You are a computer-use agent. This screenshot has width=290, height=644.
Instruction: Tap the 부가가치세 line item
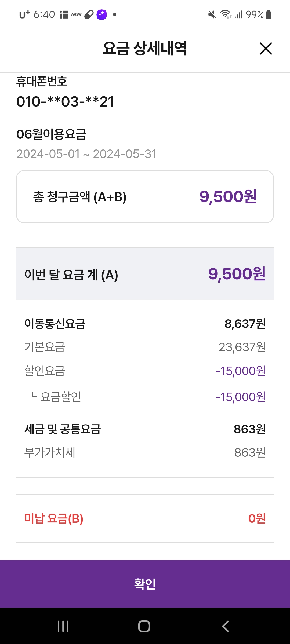coord(50,452)
